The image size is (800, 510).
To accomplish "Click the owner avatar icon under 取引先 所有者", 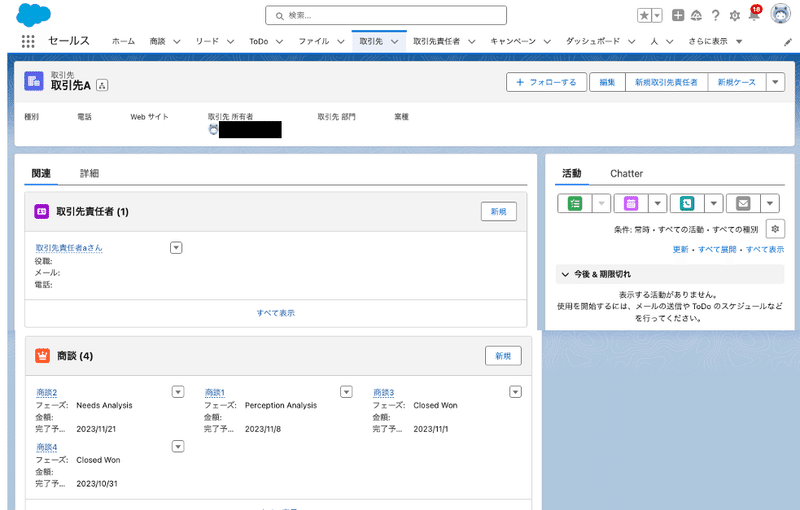I will [213, 130].
